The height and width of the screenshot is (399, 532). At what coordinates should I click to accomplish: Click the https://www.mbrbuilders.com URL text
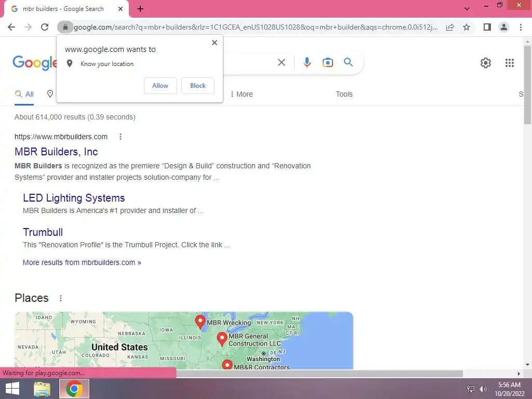click(x=61, y=137)
